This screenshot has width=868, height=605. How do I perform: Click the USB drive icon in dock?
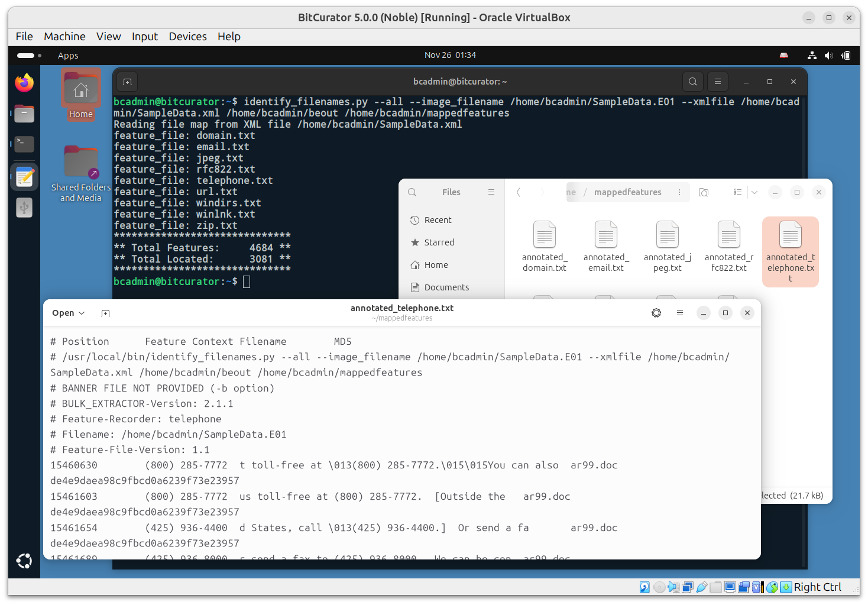pyautogui.click(x=24, y=208)
